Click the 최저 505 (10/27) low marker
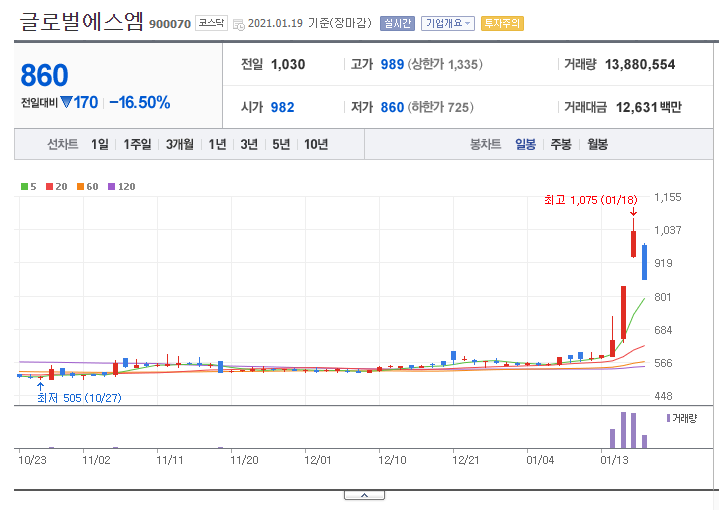The image size is (719, 510). (79, 398)
